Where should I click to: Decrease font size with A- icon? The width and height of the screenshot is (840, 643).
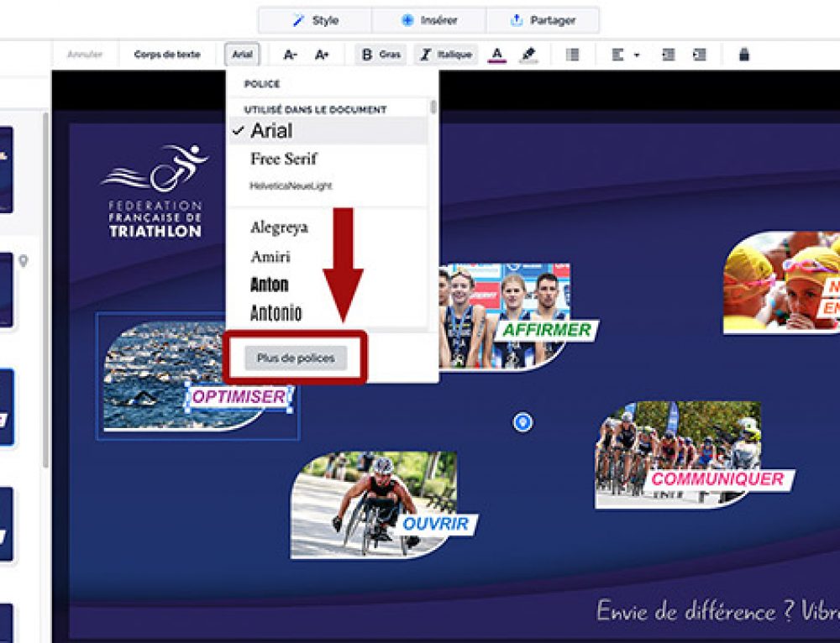(290, 55)
